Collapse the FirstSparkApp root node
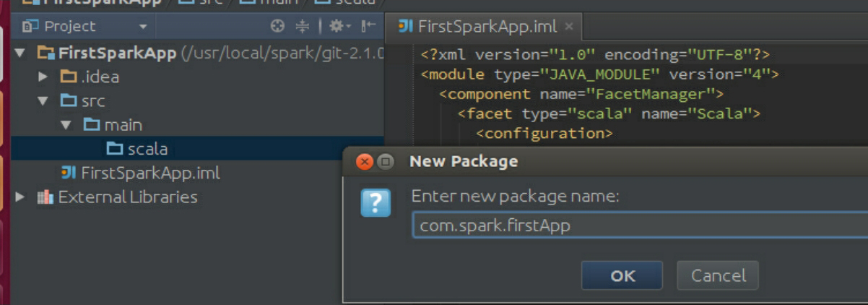Screen dimensions: 868x305 (x=20, y=53)
